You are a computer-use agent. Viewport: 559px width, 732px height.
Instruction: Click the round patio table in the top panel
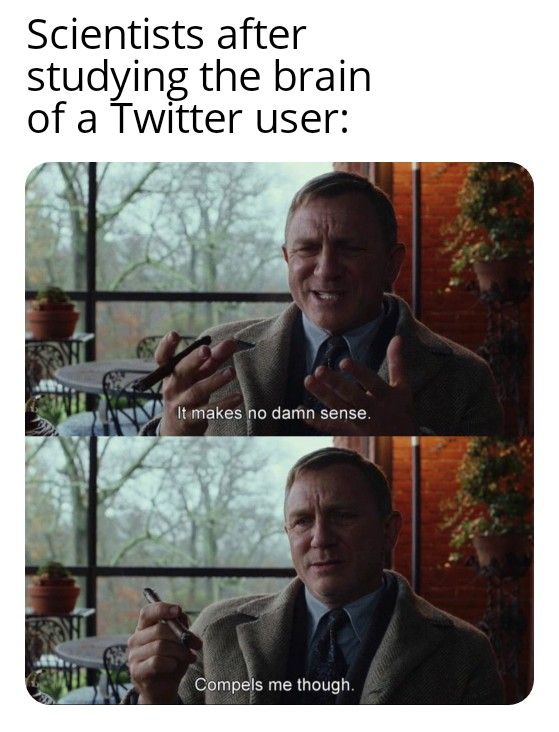click(x=105, y=375)
